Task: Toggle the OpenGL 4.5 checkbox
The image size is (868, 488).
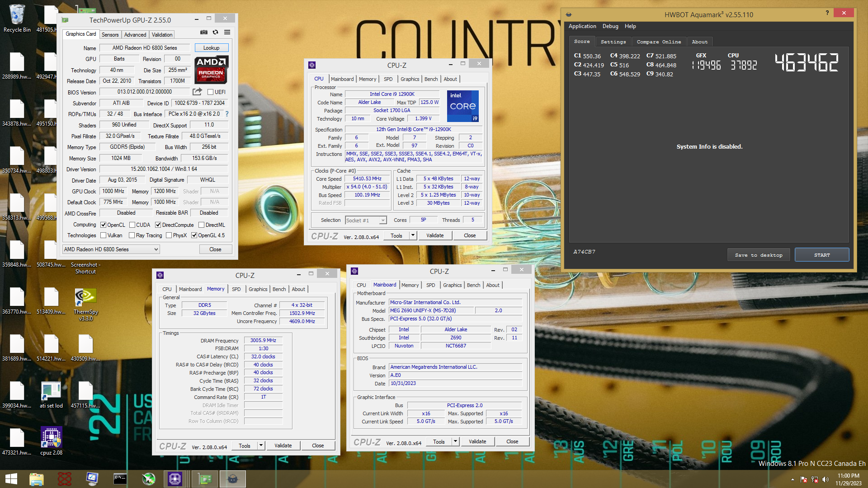Action: point(194,235)
